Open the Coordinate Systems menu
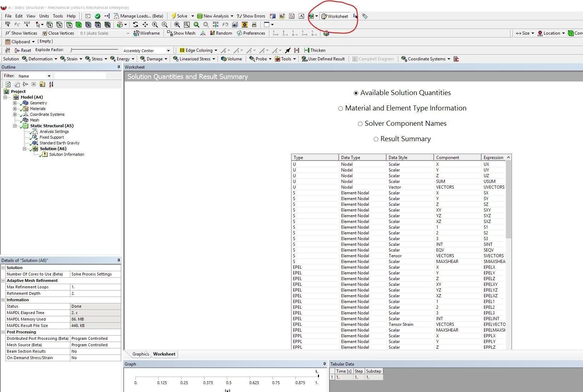Viewport: 583px width, 392px height. click(426, 59)
